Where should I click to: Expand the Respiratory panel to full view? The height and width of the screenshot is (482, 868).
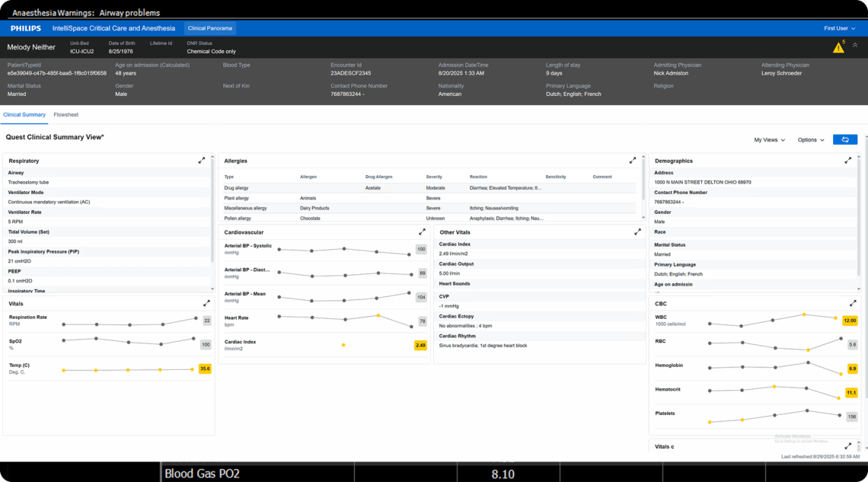coord(202,161)
